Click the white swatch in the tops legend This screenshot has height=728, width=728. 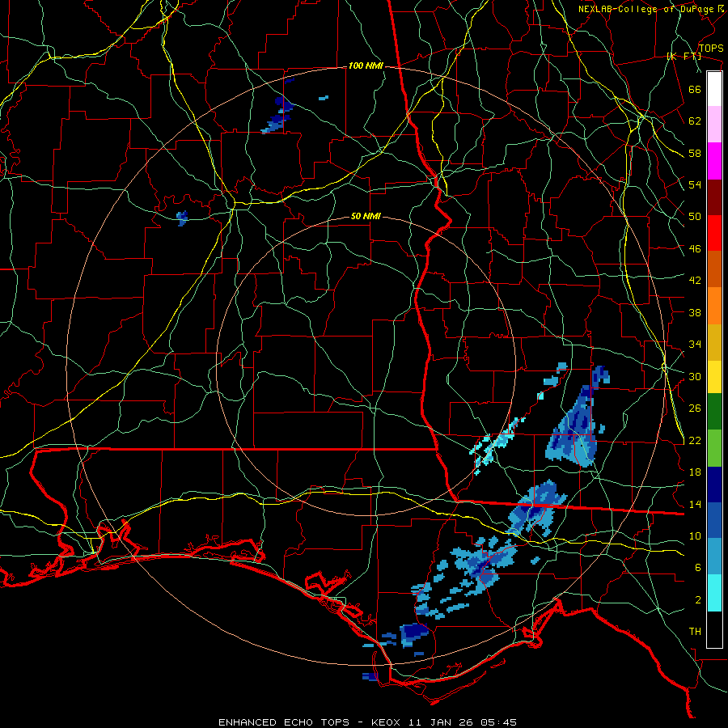point(714,89)
